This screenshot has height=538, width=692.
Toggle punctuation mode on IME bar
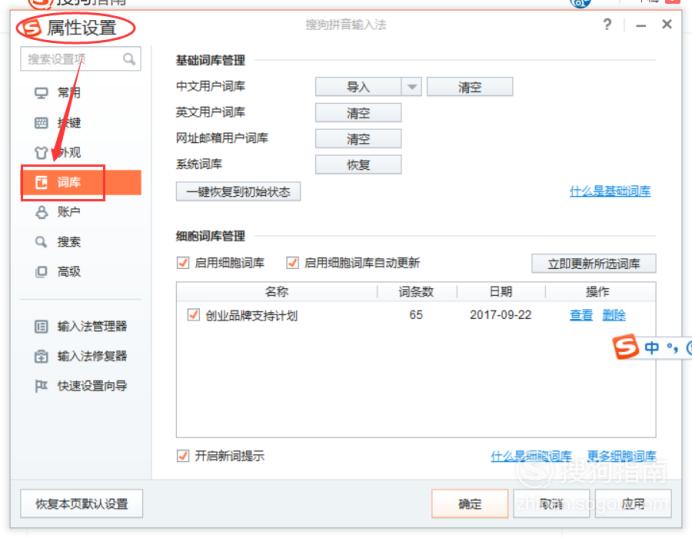(673, 348)
